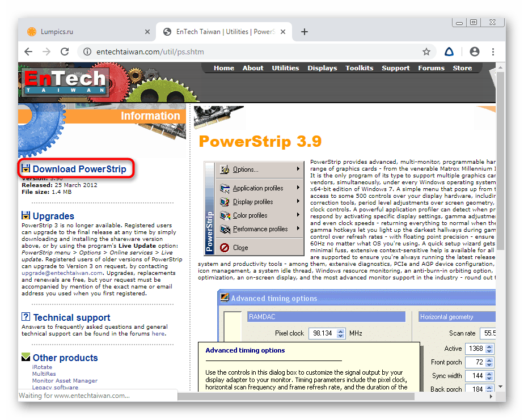The image size is (524, 420).
Task: Open the Forums navigation item
Action: click(431, 68)
